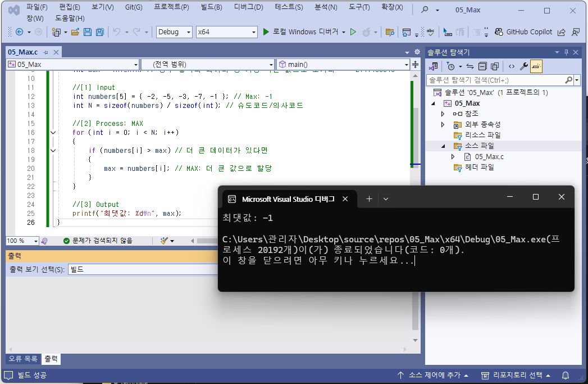Click Collapse All icon in Solution Explorer
588x384 pixels.
point(482,66)
